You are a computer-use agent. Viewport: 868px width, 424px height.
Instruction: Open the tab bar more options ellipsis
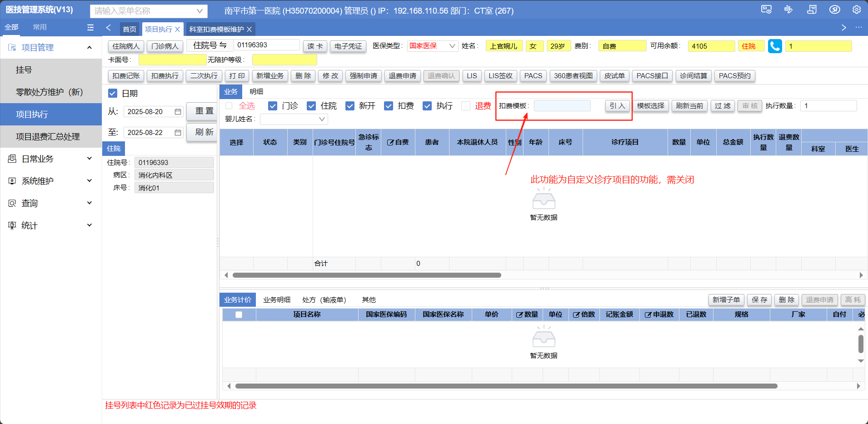tap(858, 28)
